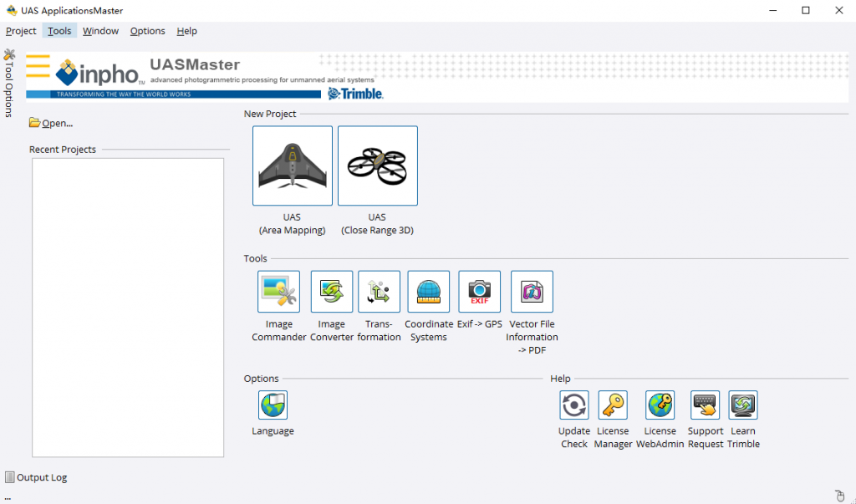Viewport: 856px width, 504px height.
Task: Open the Window menu
Action: click(x=100, y=31)
